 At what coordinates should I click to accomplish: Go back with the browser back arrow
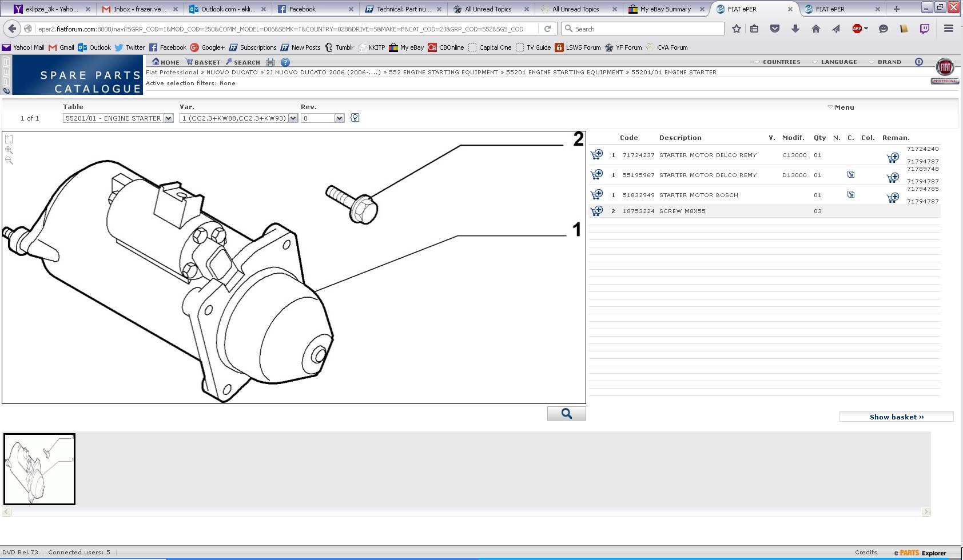pyautogui.click(x=12, y=29)
